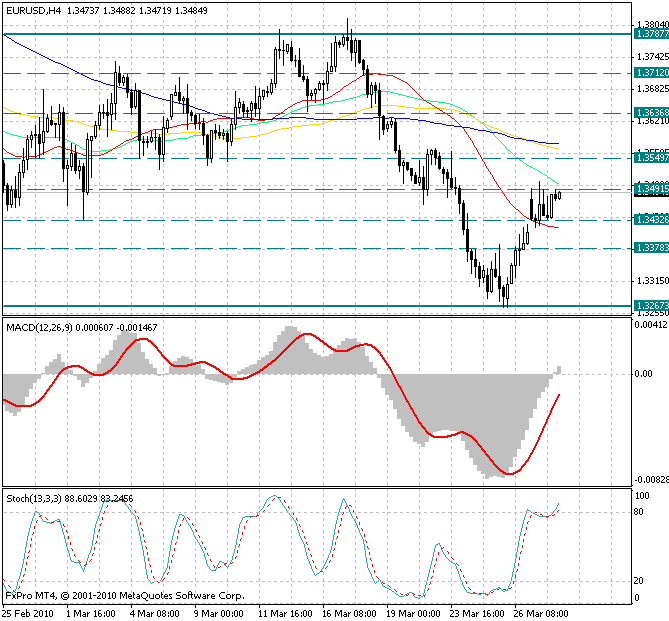Select the 1.35497 price level label
The image size is (669, 621).
click(x=652, y=158)
